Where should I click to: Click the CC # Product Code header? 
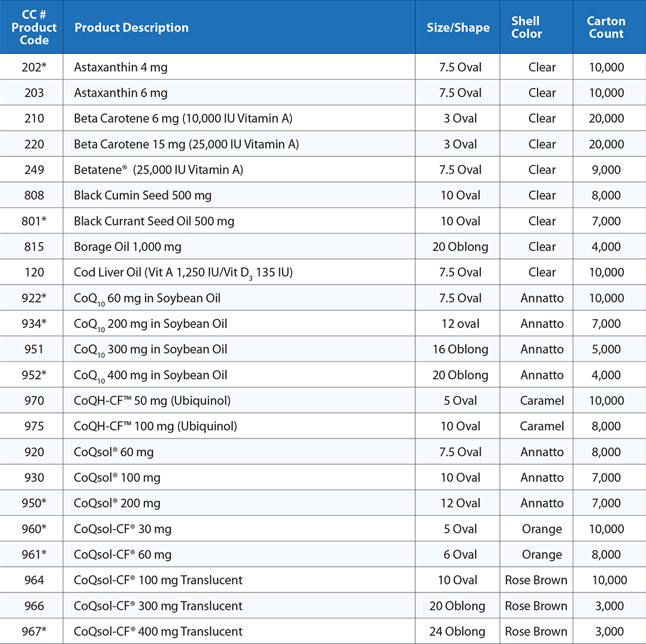(34, 28)
